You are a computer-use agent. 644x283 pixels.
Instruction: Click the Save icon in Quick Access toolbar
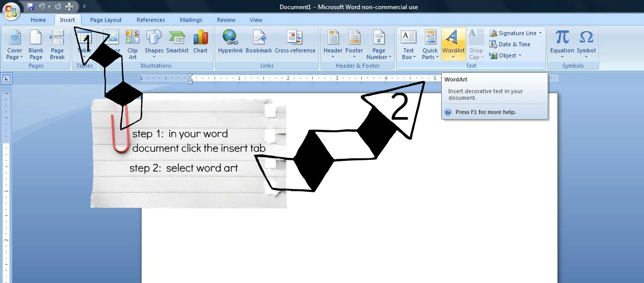tap(31, 7)
